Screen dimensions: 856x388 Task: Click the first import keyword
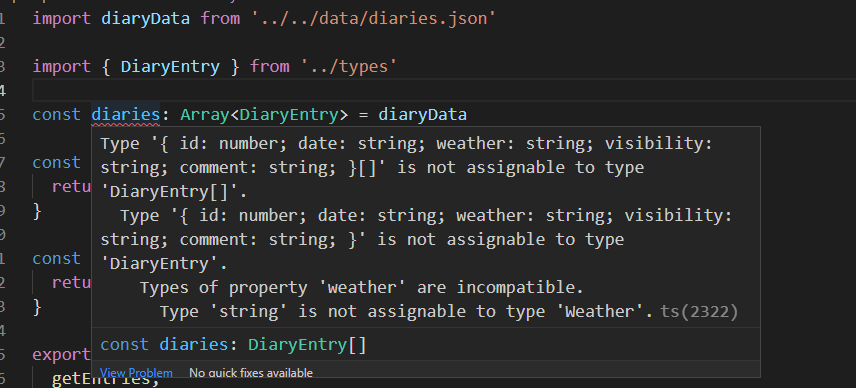point(62,18)
